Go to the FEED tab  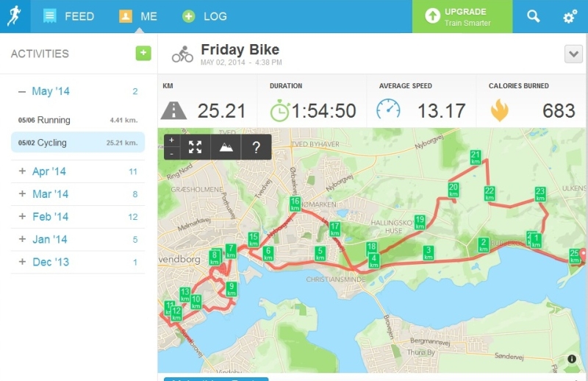(68, 16)
